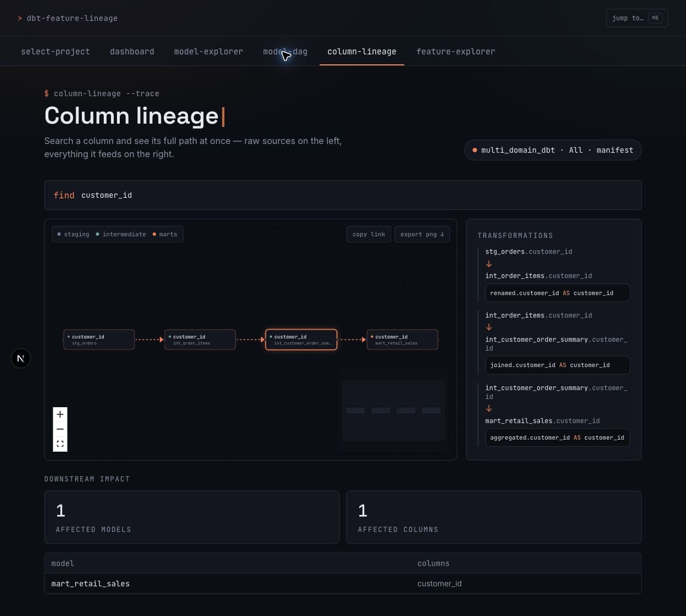Screen dimensions: 686x616
Task: Open the Affected Models card
Action: pyautogui.click(x=192, y=517)
